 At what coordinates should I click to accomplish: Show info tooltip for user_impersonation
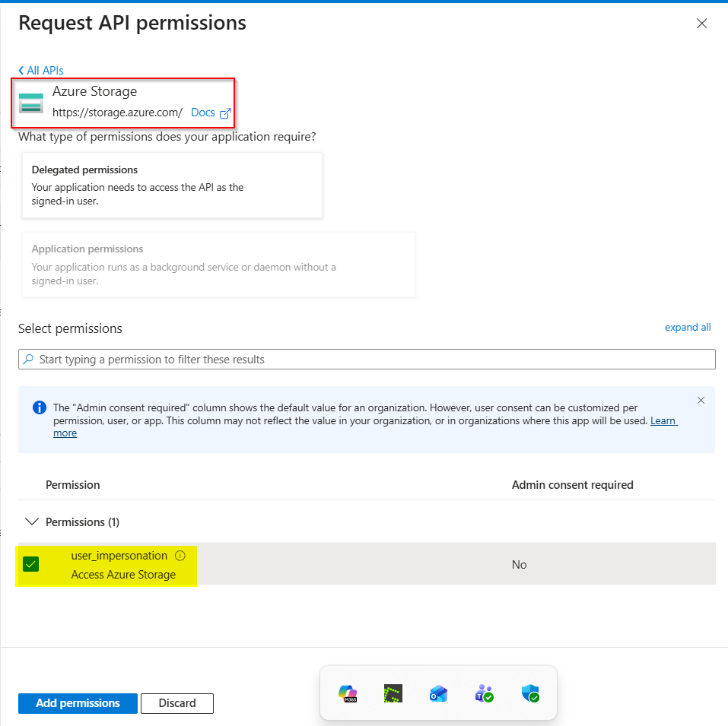(x=180, y=556)
